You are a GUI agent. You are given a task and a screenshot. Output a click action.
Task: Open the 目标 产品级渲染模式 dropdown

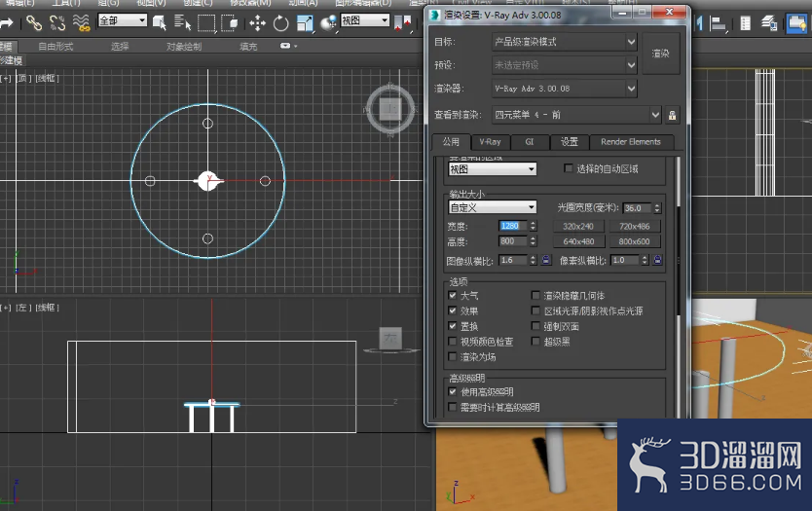click(x=565, y=42)
